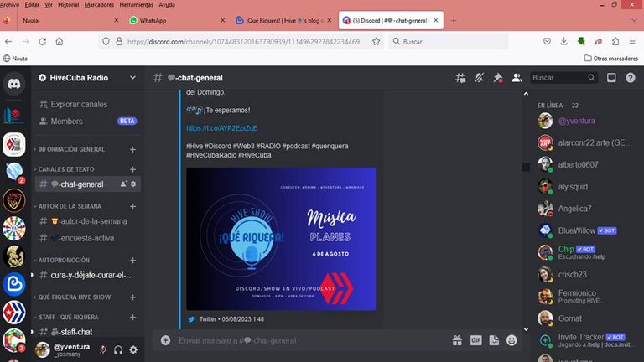The image size is (644, 362).
Task: Open staff-chat channel
Action: point(88,332)
